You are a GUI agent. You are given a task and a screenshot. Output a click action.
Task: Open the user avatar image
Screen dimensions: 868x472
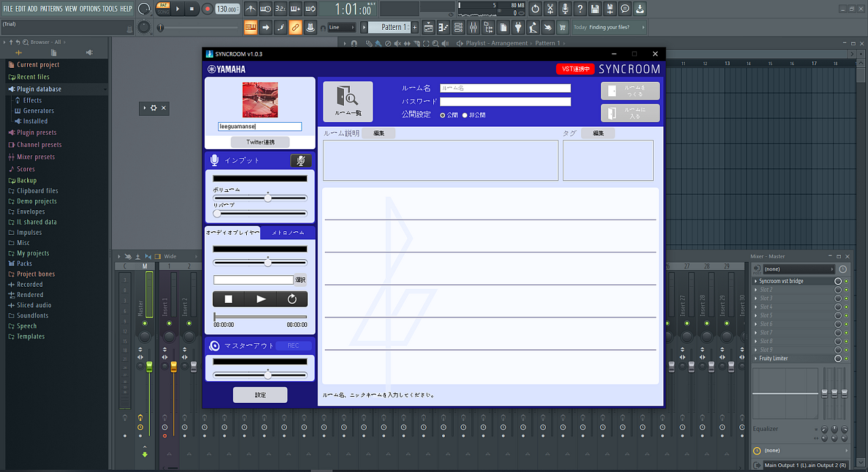pyautogui.click(x=260, y=100)
